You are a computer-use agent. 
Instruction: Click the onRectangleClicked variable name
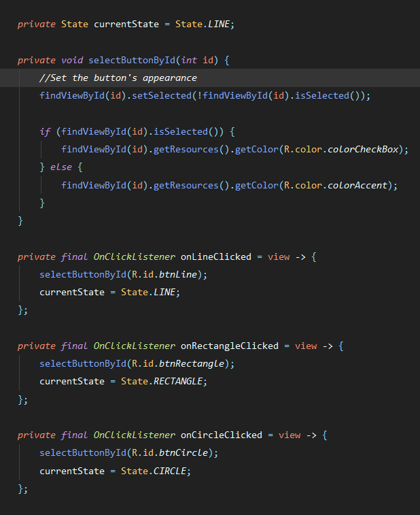pyautogui.click(x=229, y=346)
